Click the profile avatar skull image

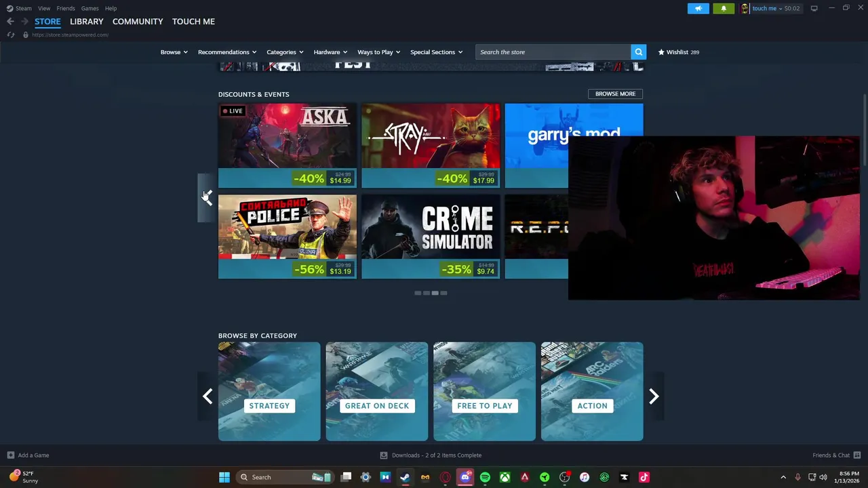[x=745, y=8]
